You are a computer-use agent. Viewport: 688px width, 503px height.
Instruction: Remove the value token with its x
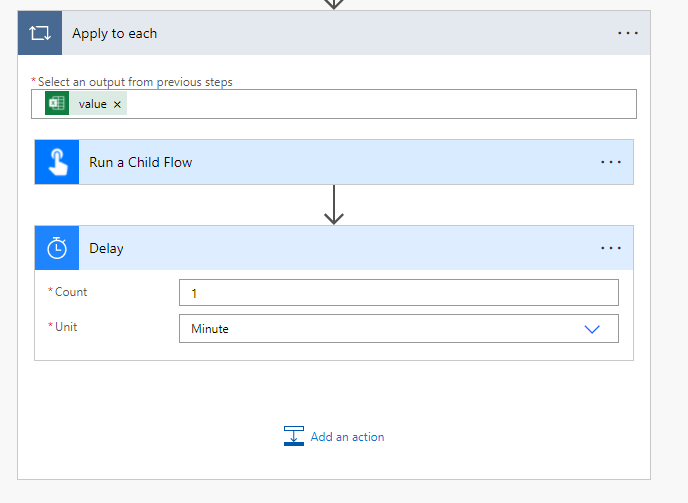117,104
